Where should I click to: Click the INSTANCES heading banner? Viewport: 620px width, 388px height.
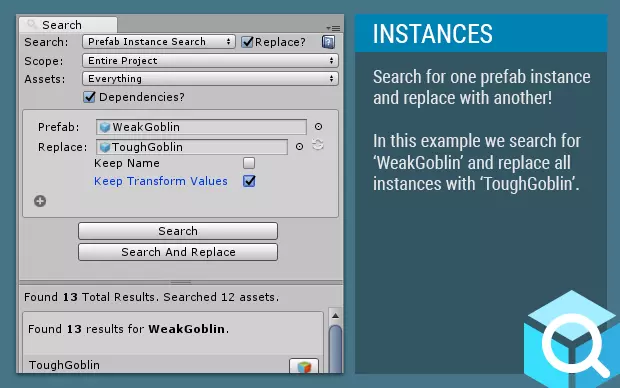point(481,33)
